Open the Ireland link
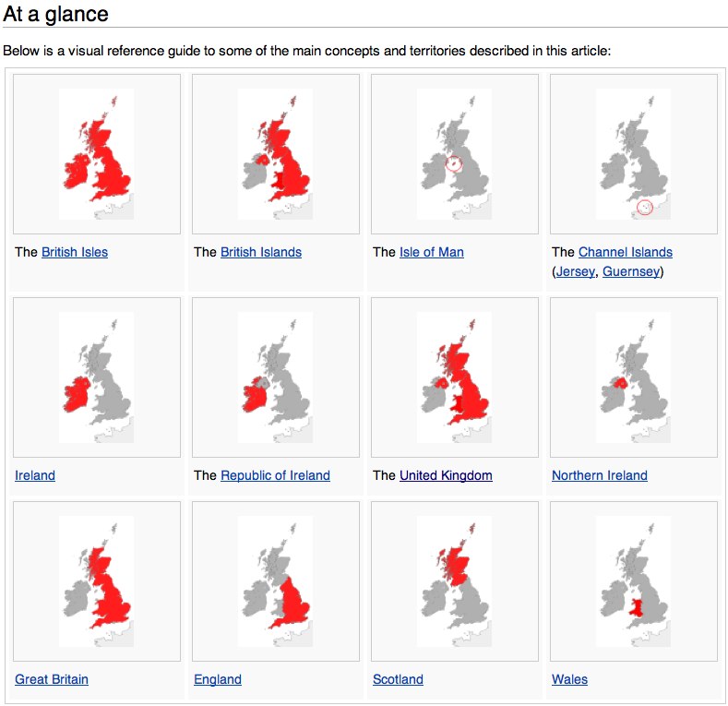Screen dimensions: 728x706 pos(35,475)
